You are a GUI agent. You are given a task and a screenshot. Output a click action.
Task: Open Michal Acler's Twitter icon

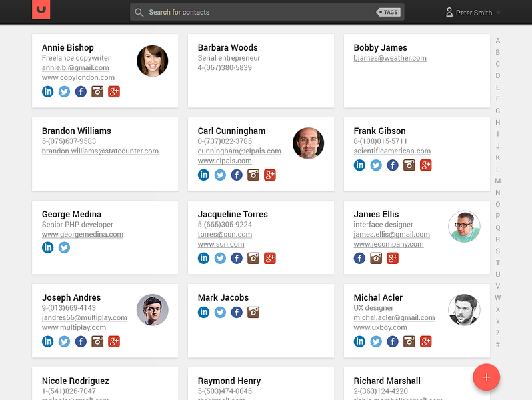pyautogui.click(x=376, y=341)
